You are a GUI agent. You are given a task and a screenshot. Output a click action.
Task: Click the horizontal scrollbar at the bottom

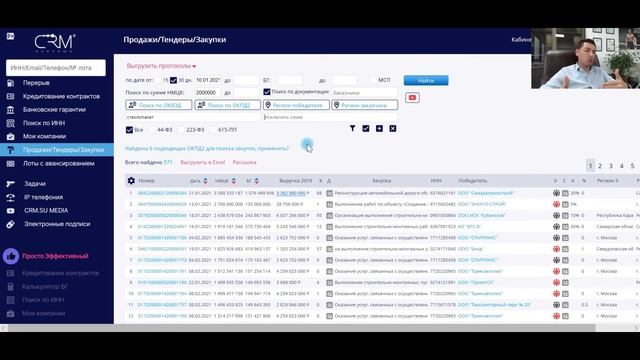coord(302,328)
